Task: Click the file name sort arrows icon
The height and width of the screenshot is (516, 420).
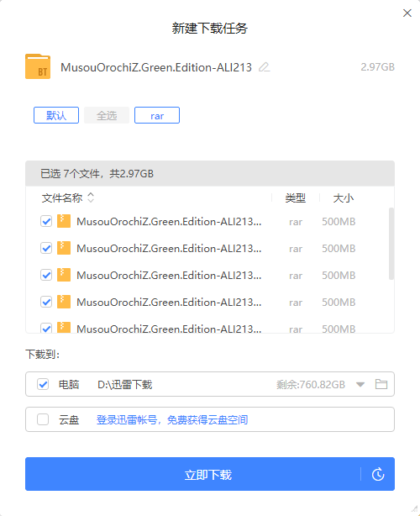Action: coord(91,197)
